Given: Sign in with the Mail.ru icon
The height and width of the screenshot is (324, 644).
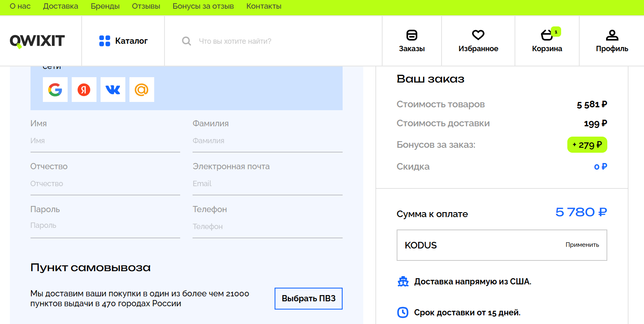Looking at the screenshot, I should pyautogui.click(x=142, y=90).
